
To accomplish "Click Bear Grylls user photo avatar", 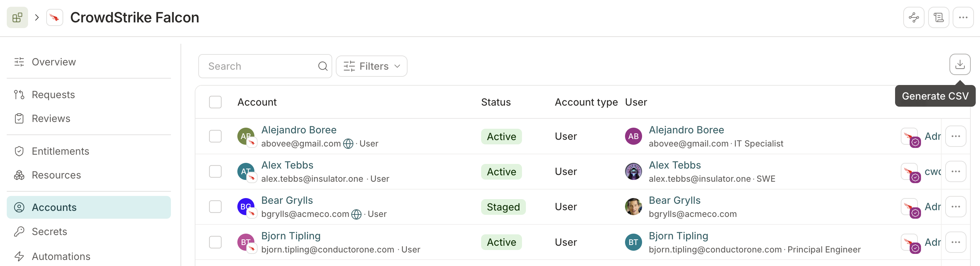I will point(634,207).
